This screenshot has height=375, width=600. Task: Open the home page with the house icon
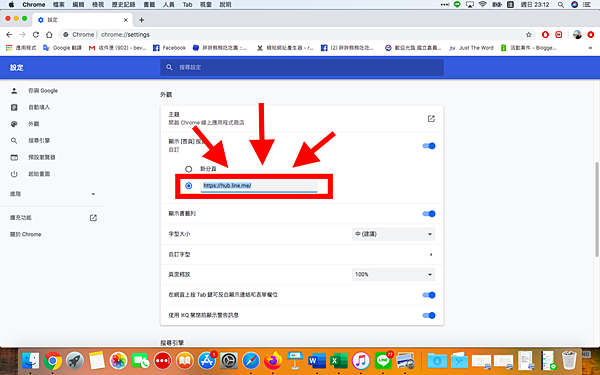49,34
